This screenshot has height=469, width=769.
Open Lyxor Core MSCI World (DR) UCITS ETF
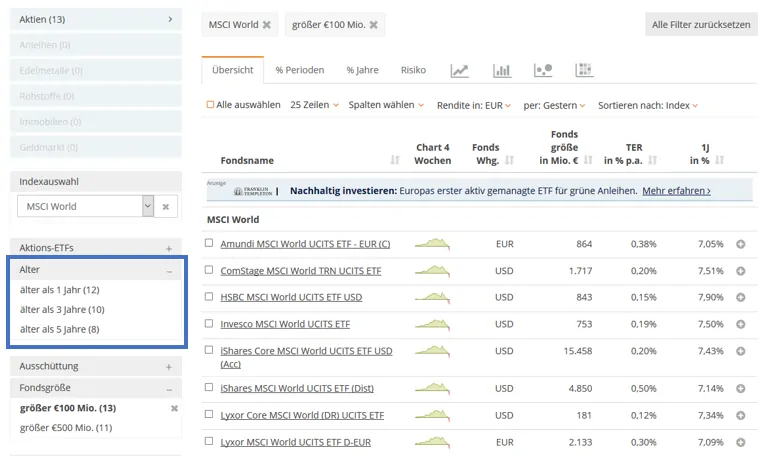(302, 416)
